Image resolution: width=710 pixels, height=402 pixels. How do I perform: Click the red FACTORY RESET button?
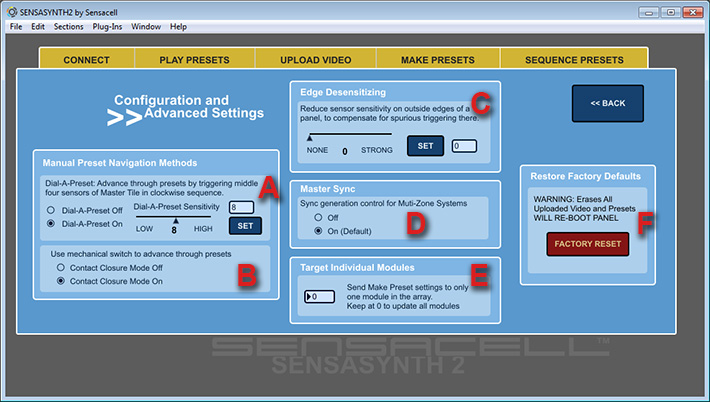point(588,244)
